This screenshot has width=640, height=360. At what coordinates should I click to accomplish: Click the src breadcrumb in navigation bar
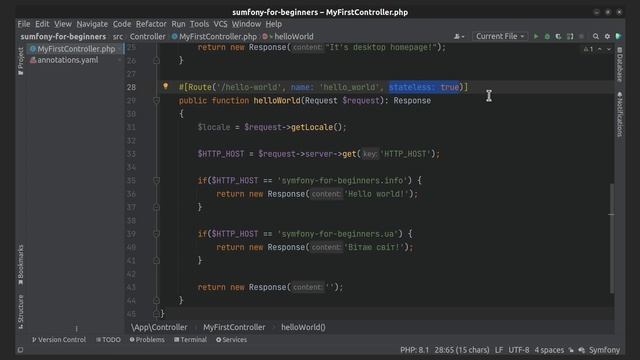tap(118, 36)
